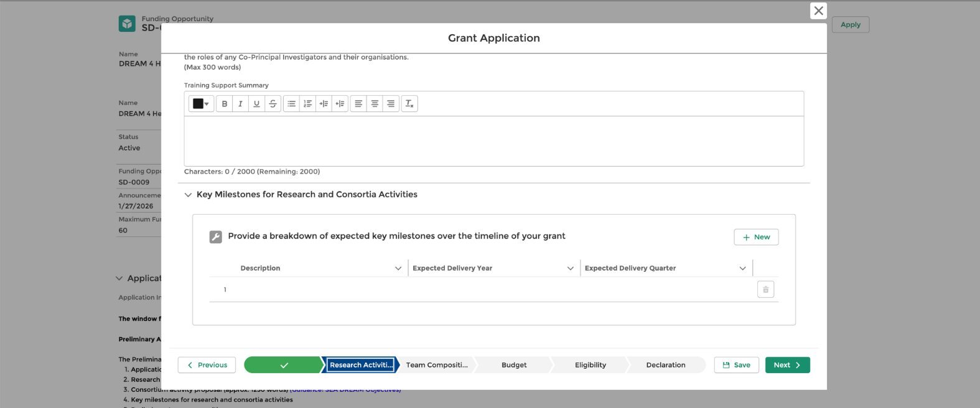Go to the Previous step

tap(207, 365)
